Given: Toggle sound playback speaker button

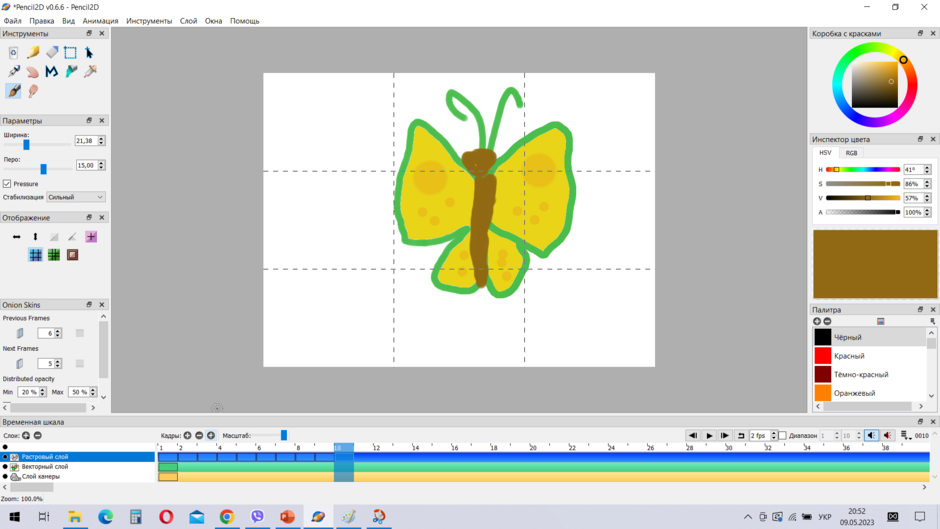Looking at the screenshot, I should tap(872, 435).
